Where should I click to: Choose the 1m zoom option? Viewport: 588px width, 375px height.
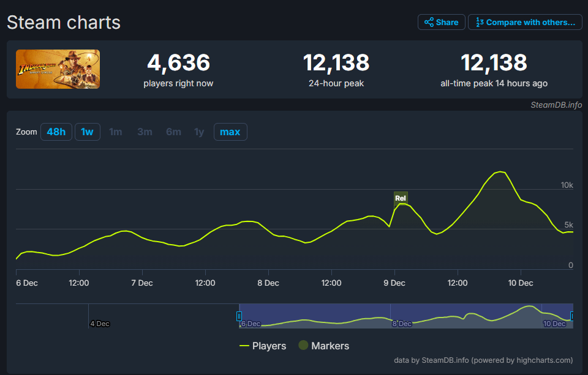coord(116,132)
